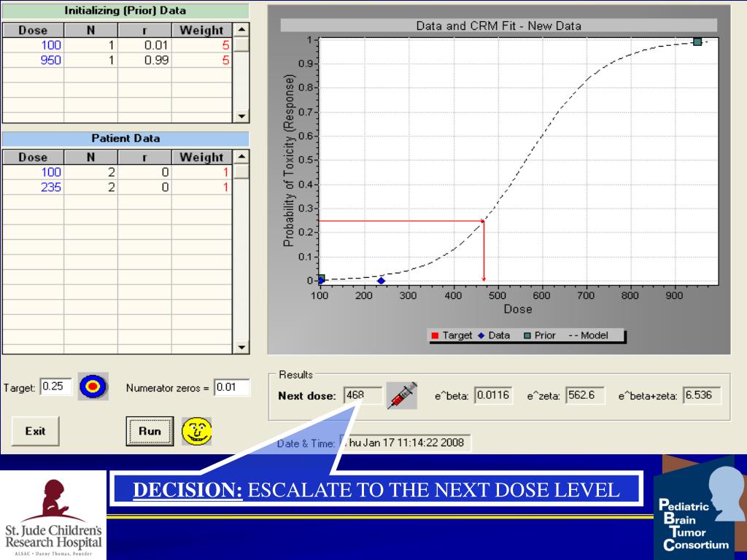The height and width of the screenshot is (560, 747).
Task: Click the chart title Data and CRM Fit
Action: tap(498, 26)
